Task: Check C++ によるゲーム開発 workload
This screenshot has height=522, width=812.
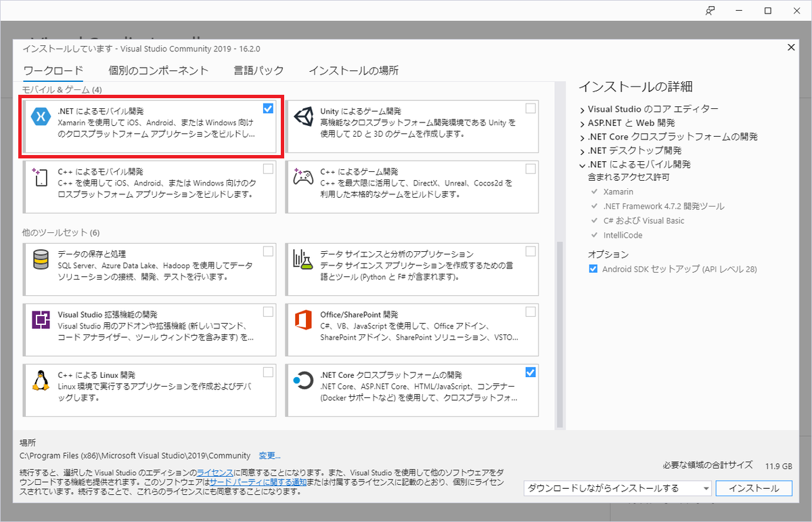Action: point(531,169)
